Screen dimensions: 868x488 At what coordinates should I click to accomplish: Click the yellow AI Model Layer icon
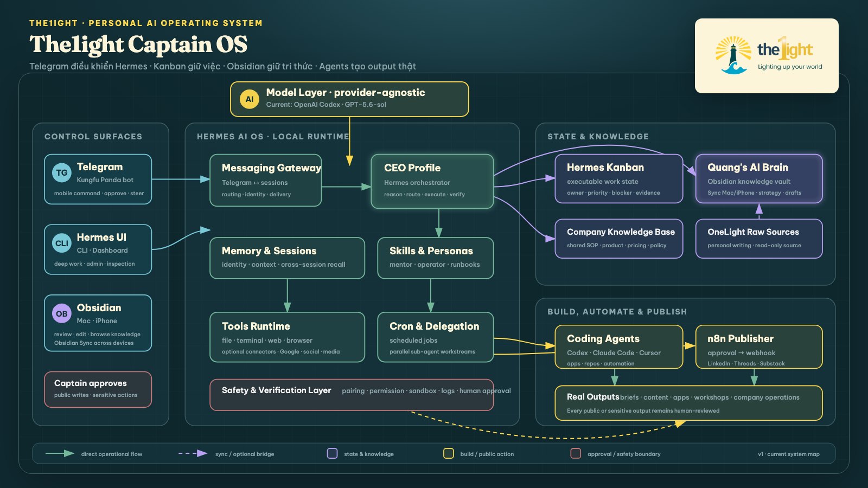[x=250, y=99]
